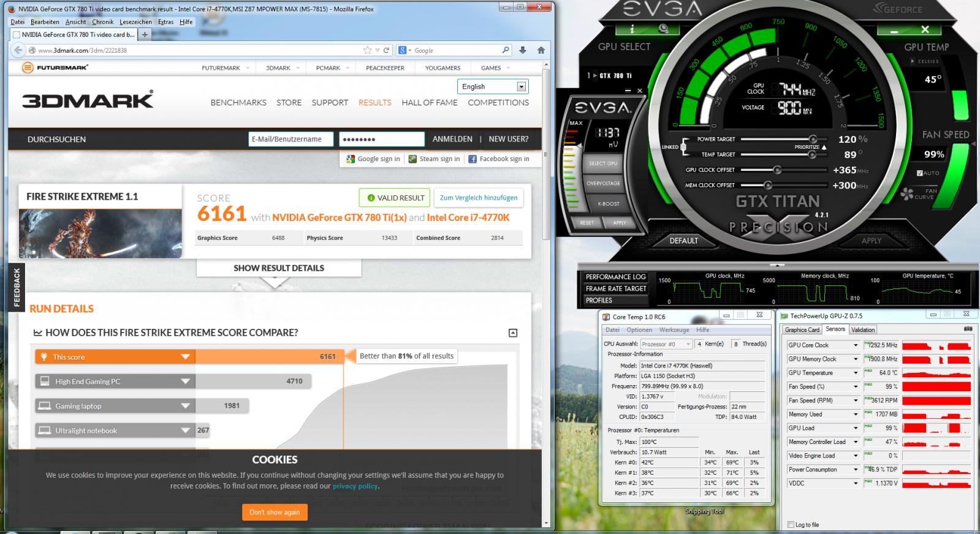
Task: Open Optionen menu in Core Temp
Action: [639, 329]
